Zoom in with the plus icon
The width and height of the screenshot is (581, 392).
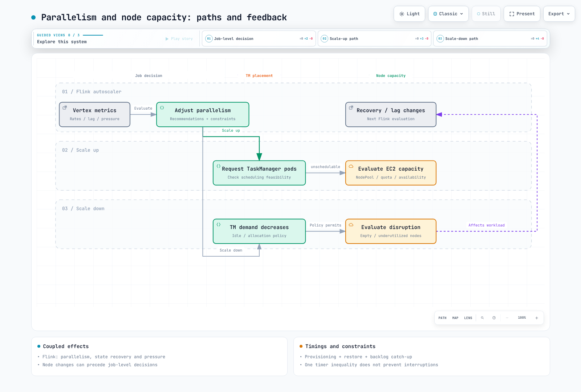(537, 318)
